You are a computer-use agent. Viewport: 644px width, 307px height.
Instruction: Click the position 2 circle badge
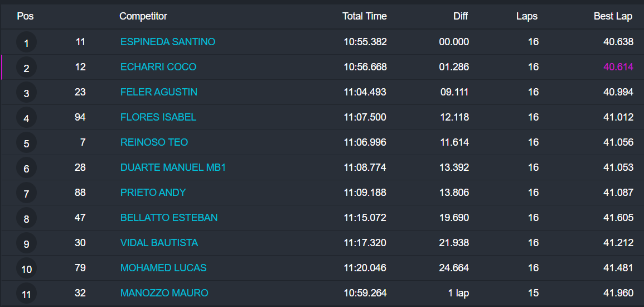(26, 68)
